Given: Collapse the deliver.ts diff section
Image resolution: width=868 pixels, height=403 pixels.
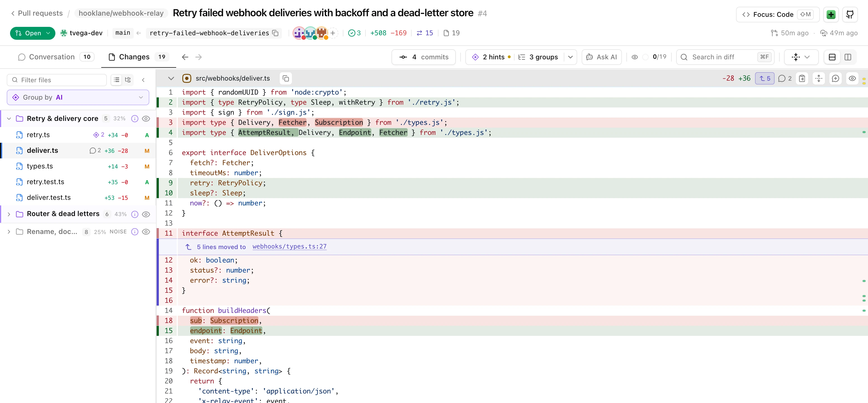Looking at the screenshot, I should pyautogui.click(x=171, y=79).
